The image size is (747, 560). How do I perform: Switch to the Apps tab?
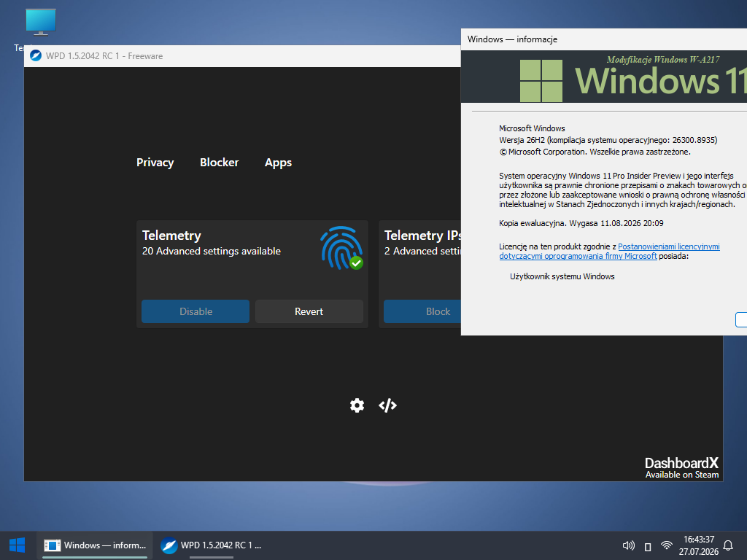pos(278,163)
